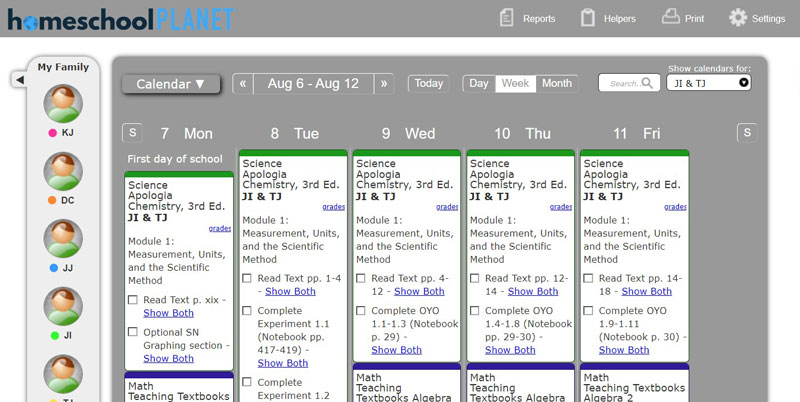This screenshot has height=402, width=800.
Task: Select the JJ family member avatar
Action: (63, 239)
